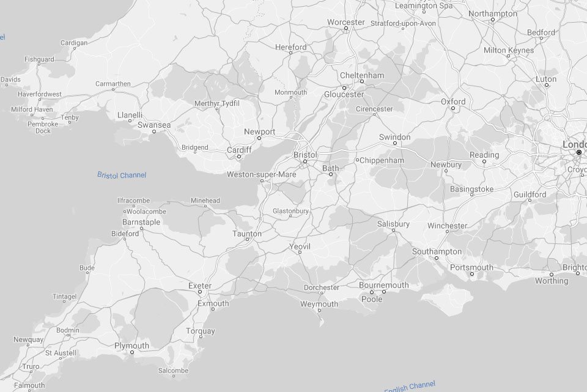Click the Cardiff marker circle
The height and width of the screenshot is (392, 587).
pyautogui.click(x=239, y=157)
